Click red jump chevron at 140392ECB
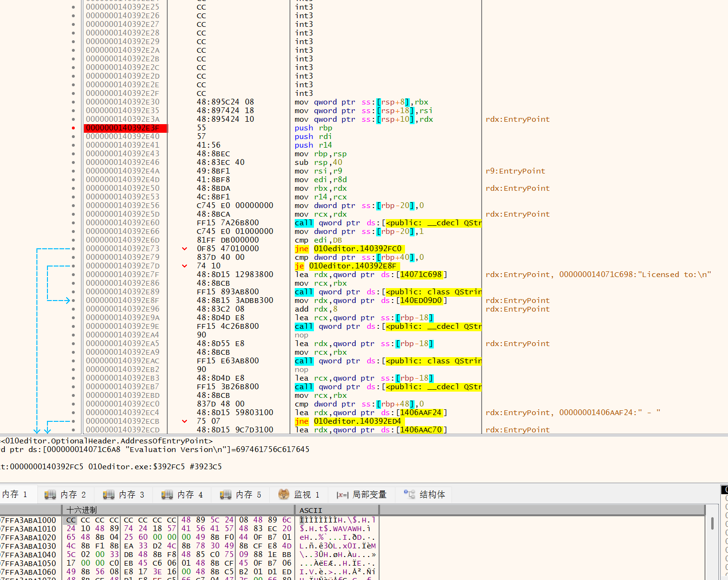 tap(185, 421)
